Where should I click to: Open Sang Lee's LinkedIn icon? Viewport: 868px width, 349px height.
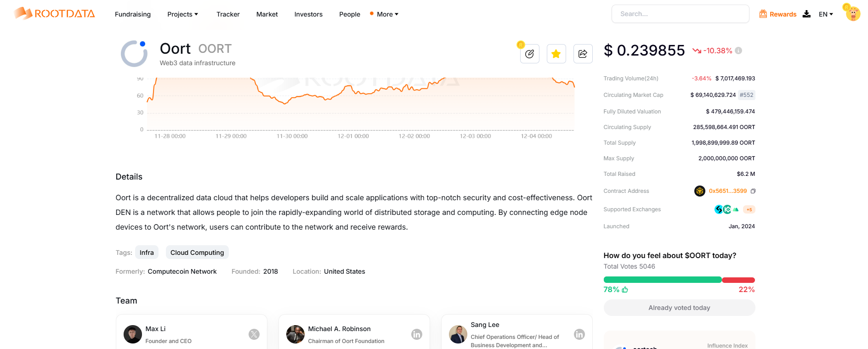click(579, 334)
